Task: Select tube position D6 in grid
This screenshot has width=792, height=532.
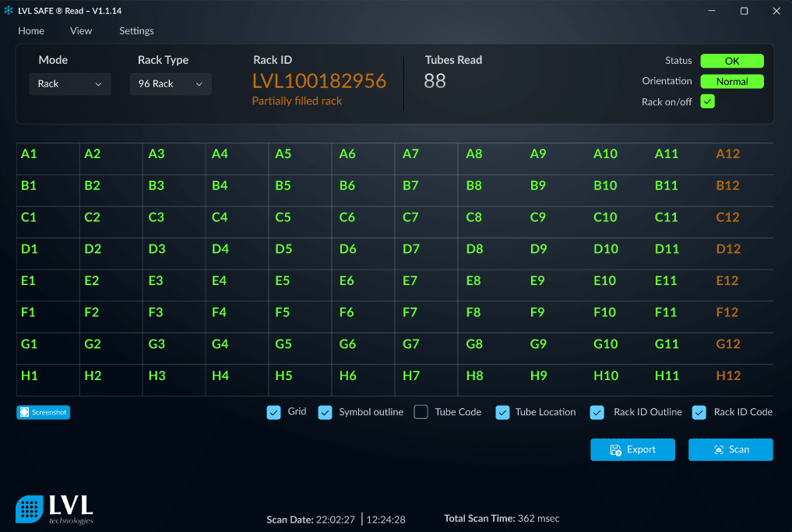Action: pos(348,249)
